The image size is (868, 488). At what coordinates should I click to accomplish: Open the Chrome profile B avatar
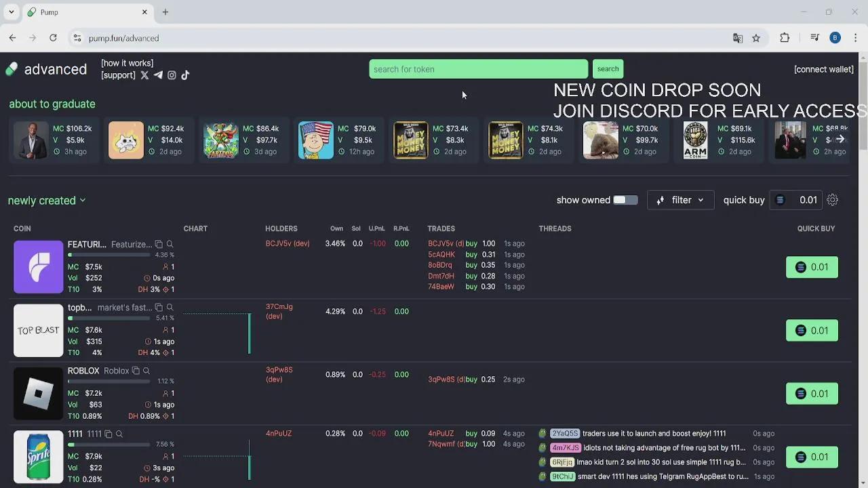pos(835,38)
